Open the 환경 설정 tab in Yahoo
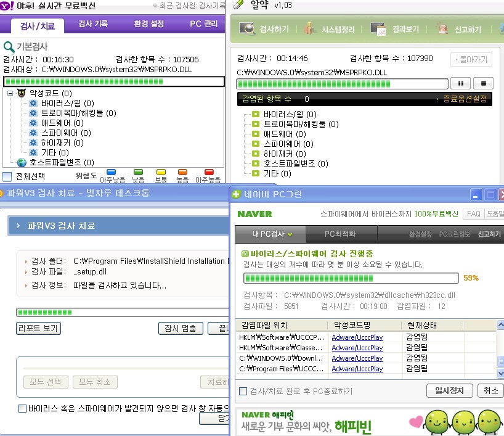The width and height of the screenshot is (504, 436). tap(149, 24)
